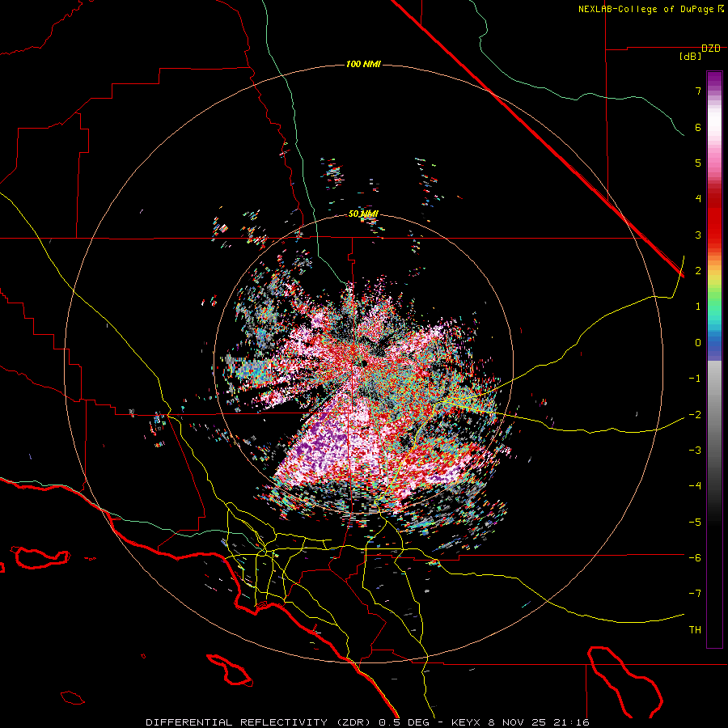Click the -1 value on the scale
728x728 pixels.
click(695, 379)
